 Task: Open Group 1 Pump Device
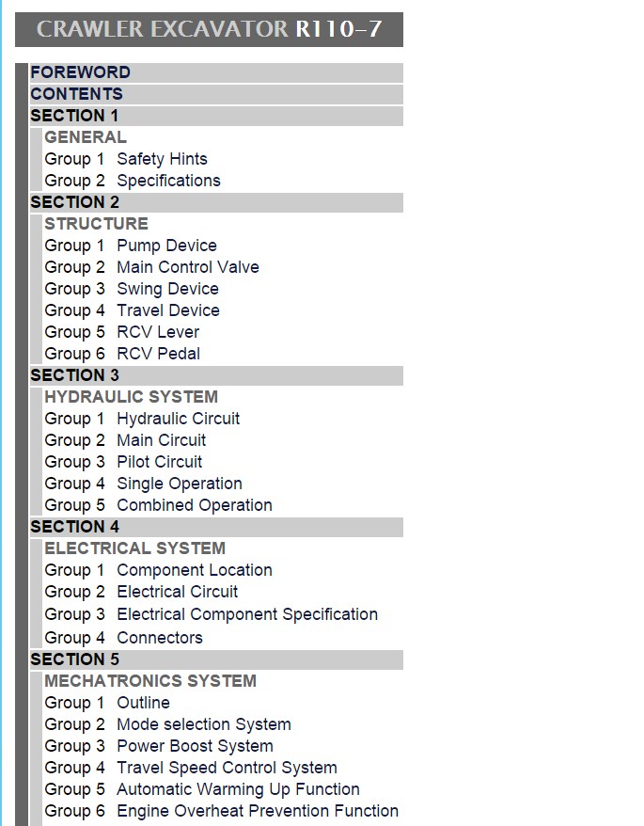click(131, 245)
